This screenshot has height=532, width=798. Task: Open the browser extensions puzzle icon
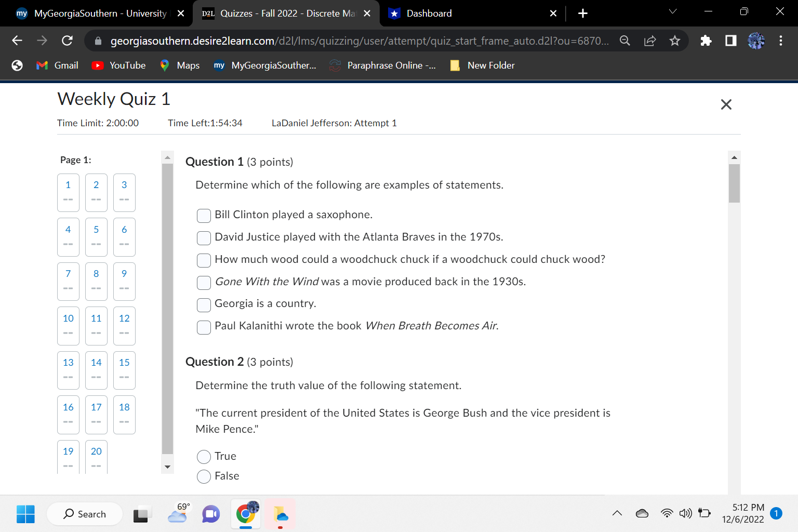tap(706, 41)
